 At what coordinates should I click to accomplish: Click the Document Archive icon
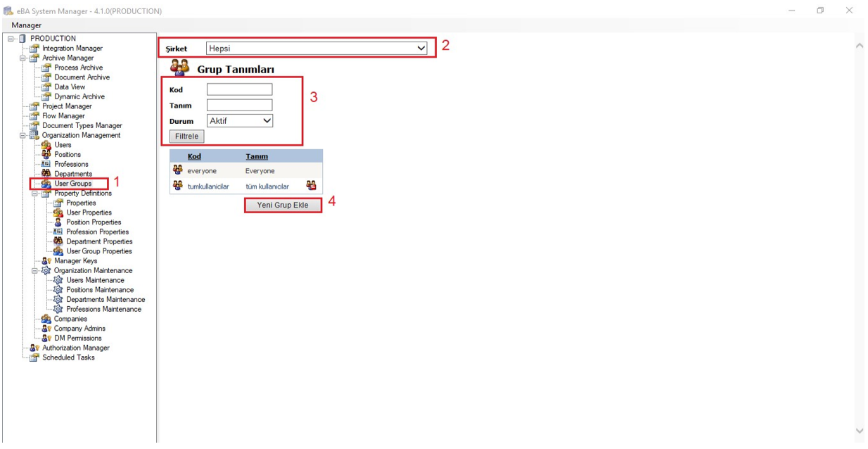[x=47, y=77]
